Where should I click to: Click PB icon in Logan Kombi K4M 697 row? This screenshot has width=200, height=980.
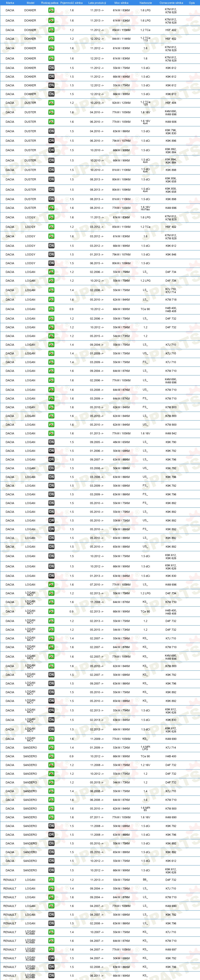(51, 950)
